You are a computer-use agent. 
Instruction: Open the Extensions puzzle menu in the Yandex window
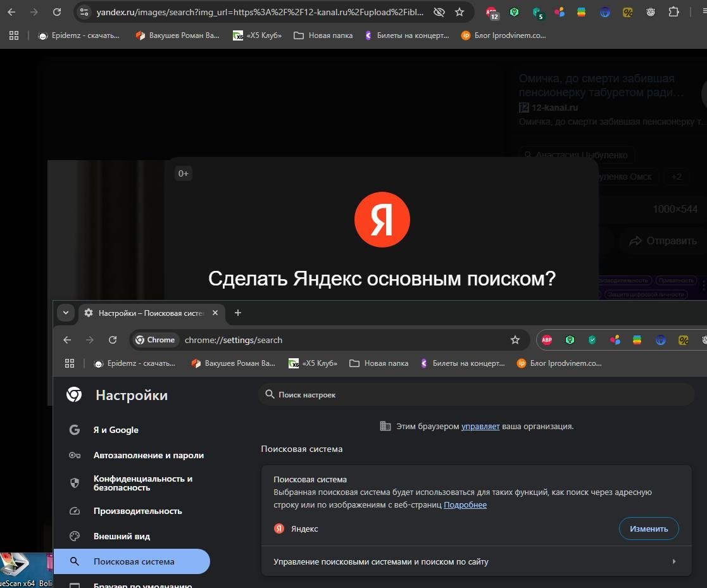tap(673, 12)
